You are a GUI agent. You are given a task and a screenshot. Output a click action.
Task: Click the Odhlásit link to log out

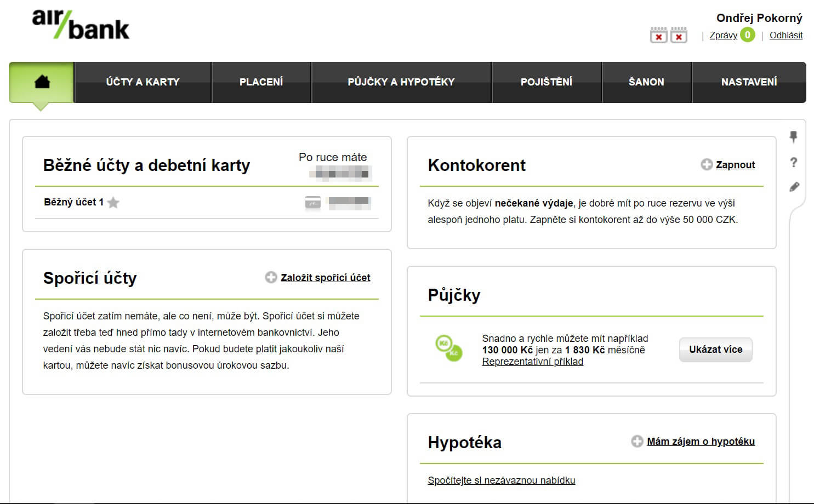coord(785,35)
